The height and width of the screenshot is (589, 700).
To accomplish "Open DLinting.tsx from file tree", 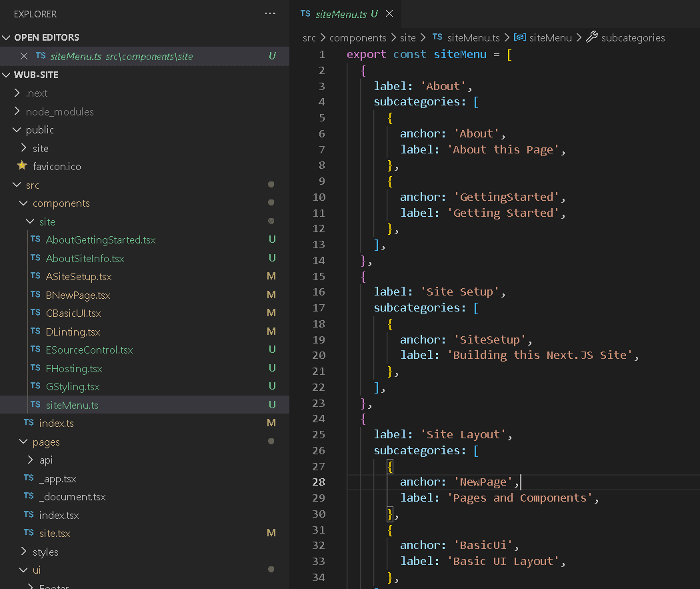I will pyautogui.click(x=73, y=332).
